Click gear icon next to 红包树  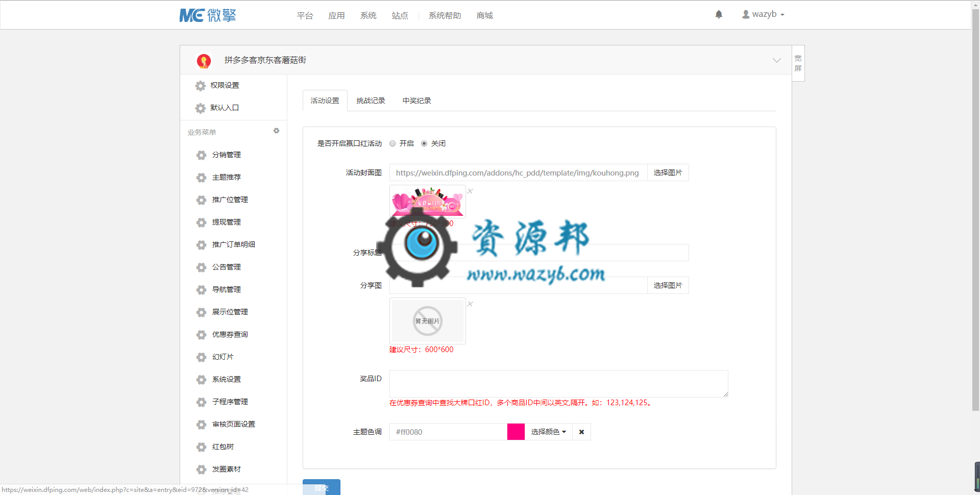point(201,447)
